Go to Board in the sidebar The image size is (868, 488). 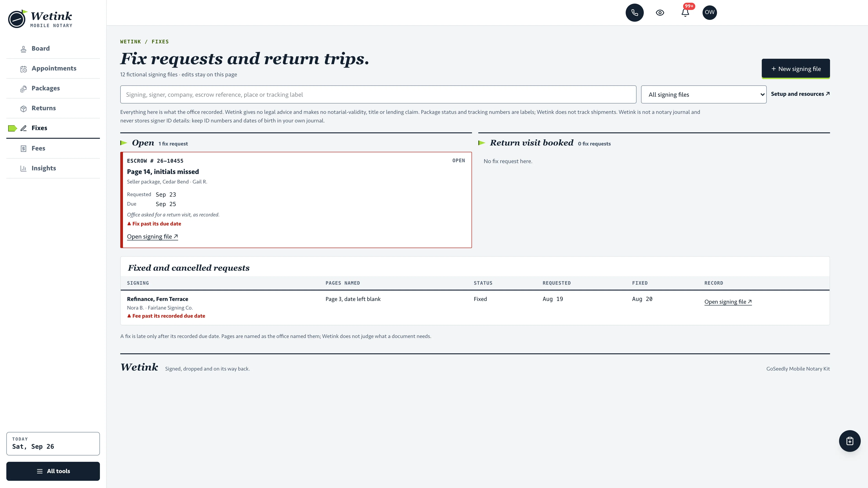53,49
